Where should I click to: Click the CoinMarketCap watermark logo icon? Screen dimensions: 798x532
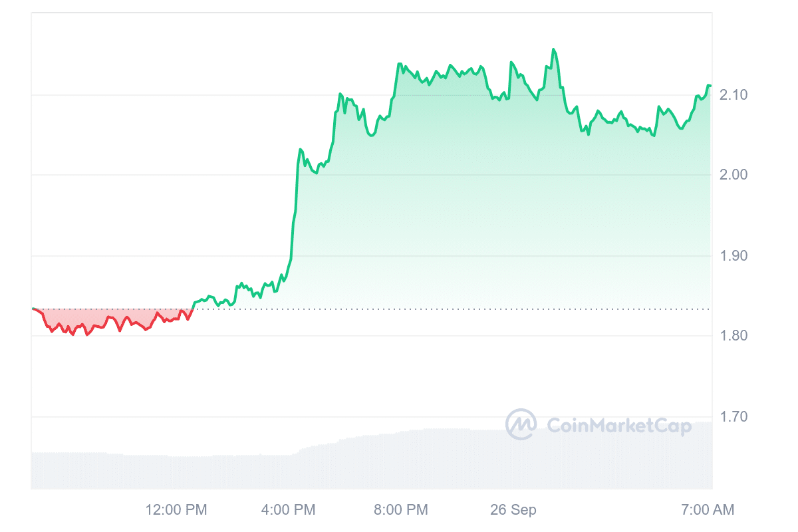[521, 424]
